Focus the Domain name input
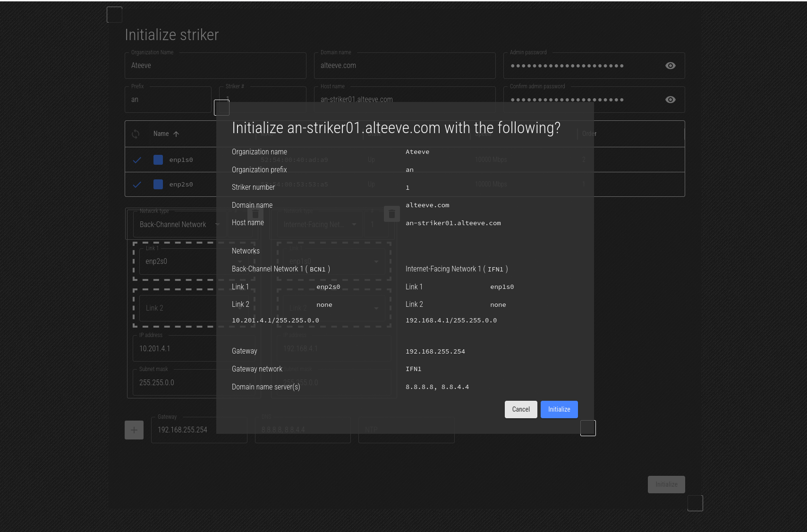The image size is (807, 532). pyautogui.click(x=405, y=66)
